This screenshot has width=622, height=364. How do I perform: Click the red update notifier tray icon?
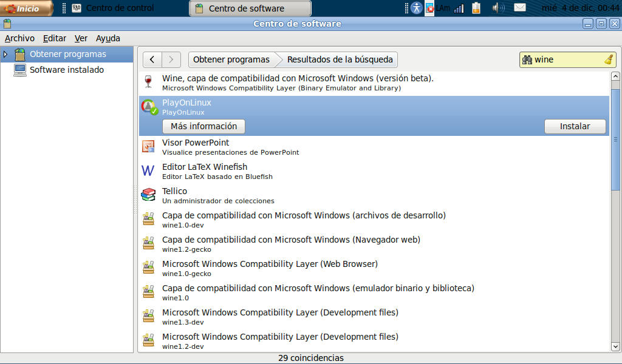429,8
